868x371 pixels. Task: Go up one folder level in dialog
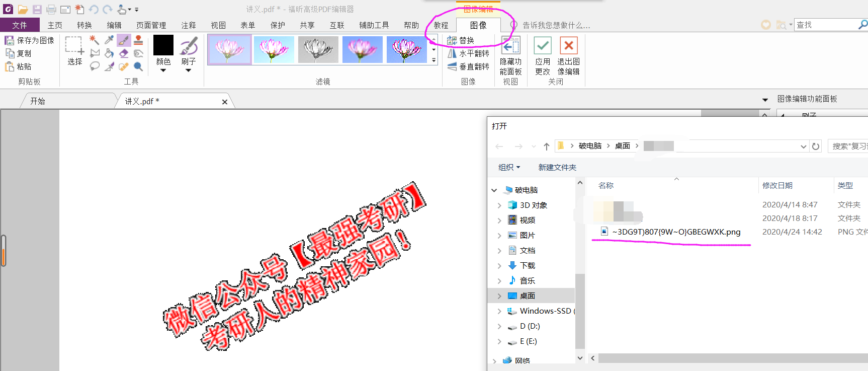click(547, 146)
